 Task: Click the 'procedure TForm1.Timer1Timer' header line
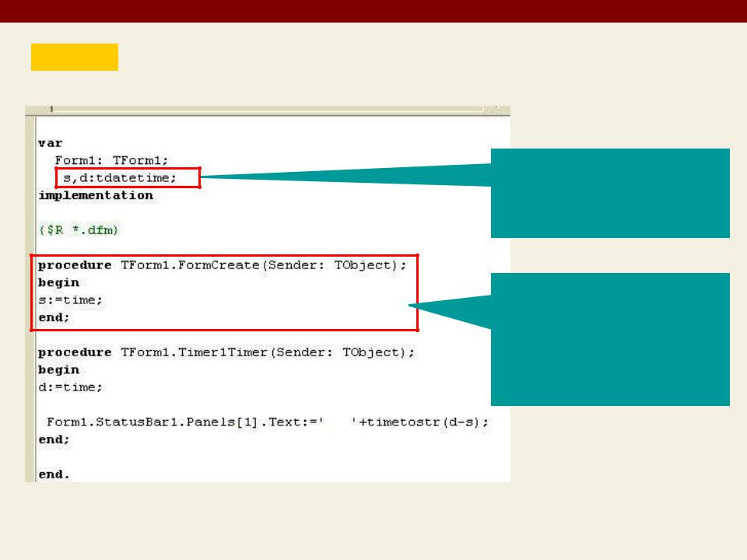[x=226, y=352]
